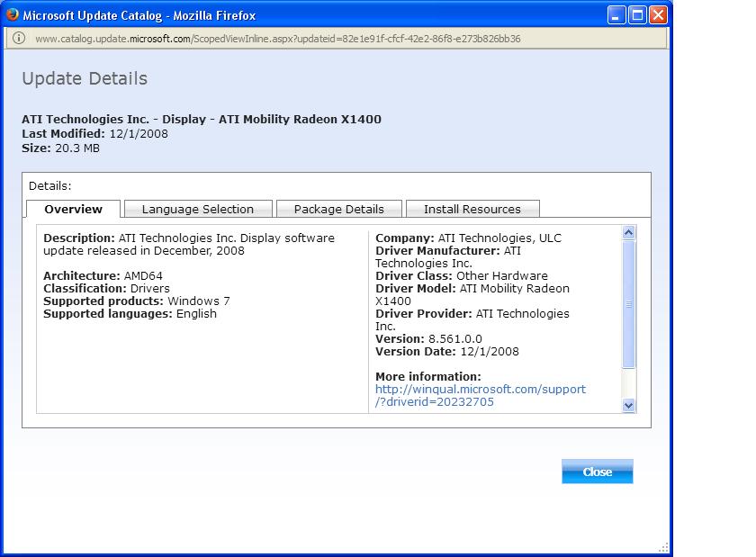
Task: Click the Update Details heading
Action: tap(85, 78)
